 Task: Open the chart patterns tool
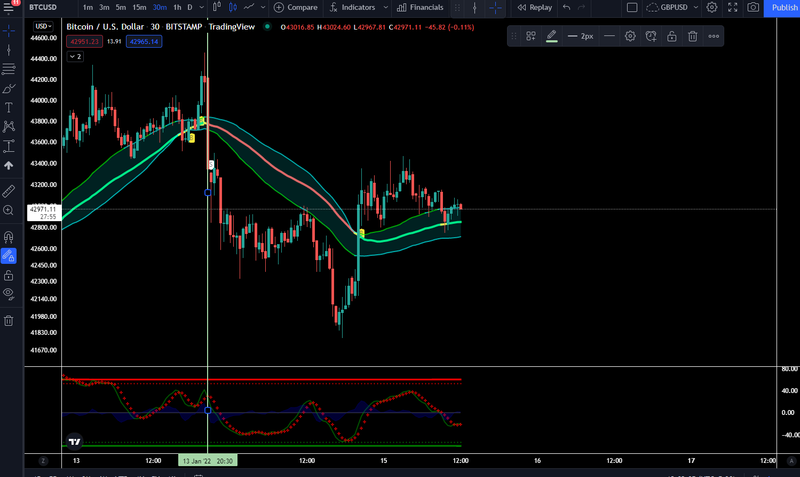(9, 127)
